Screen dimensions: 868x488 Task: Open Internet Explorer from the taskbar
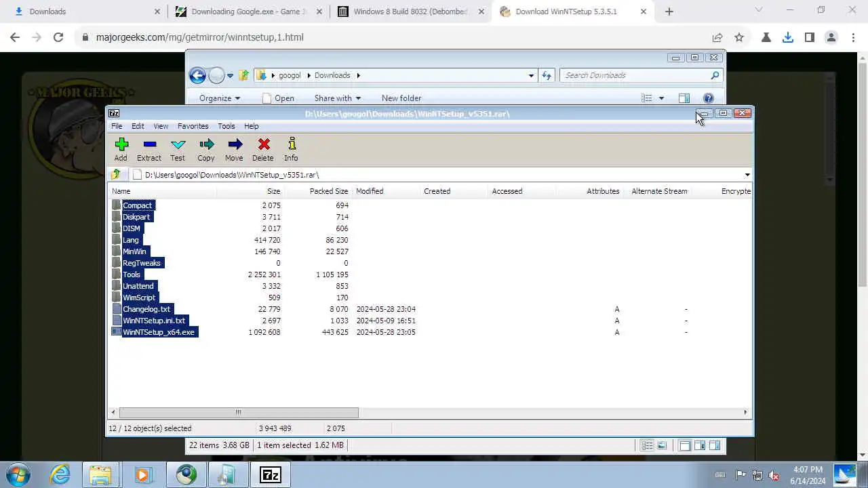60,474
